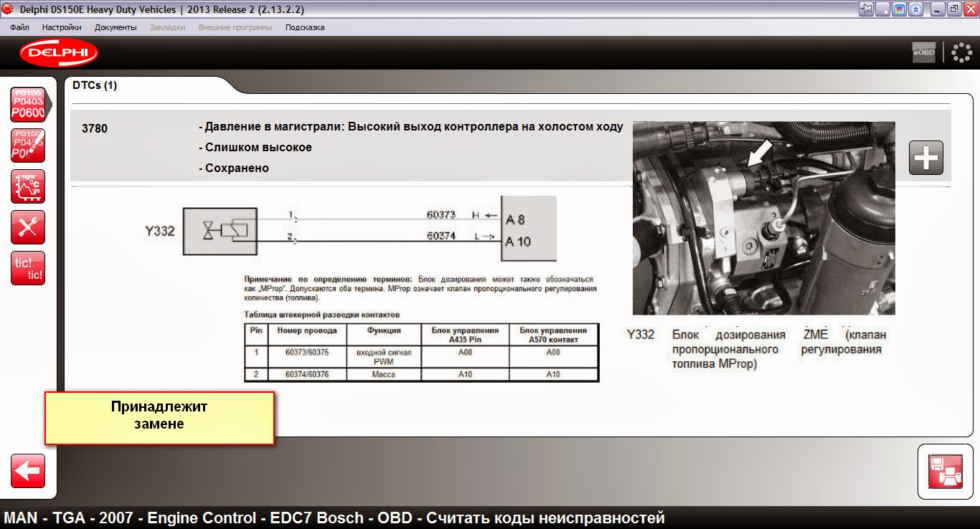Restore down the Delphi window

click(953, 9)
